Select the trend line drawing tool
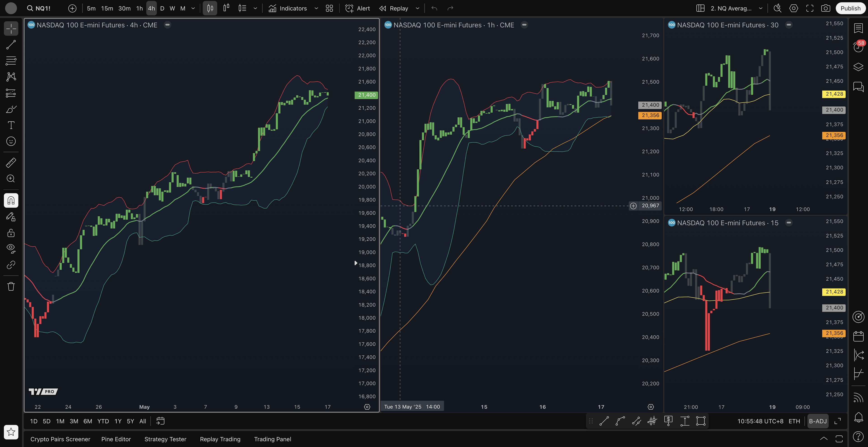 11,45
